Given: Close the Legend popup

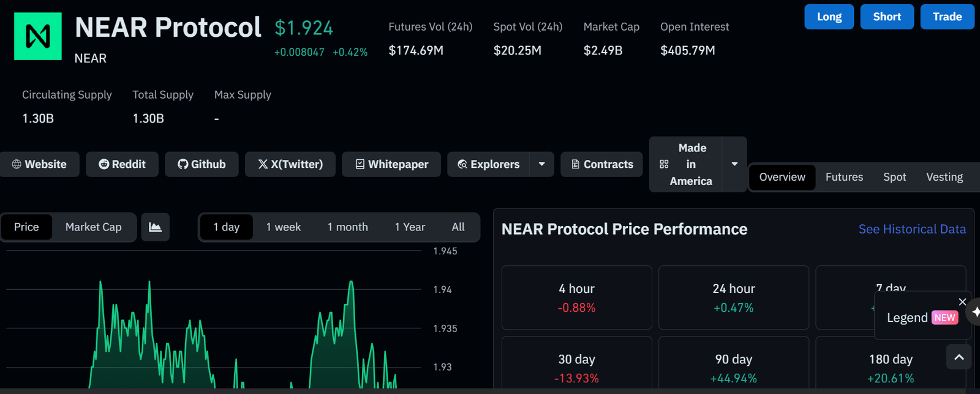Looking at the screenshot, I should coord(962,301).
